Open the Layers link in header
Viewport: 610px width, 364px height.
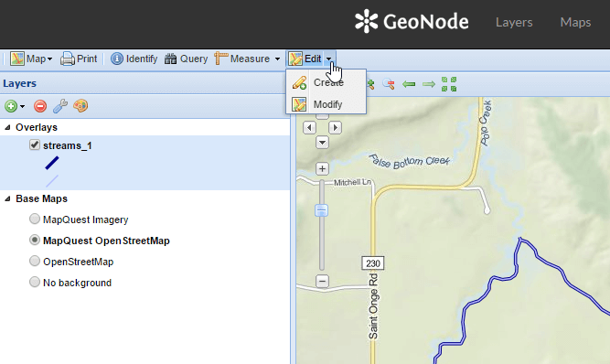pos(514,23)
